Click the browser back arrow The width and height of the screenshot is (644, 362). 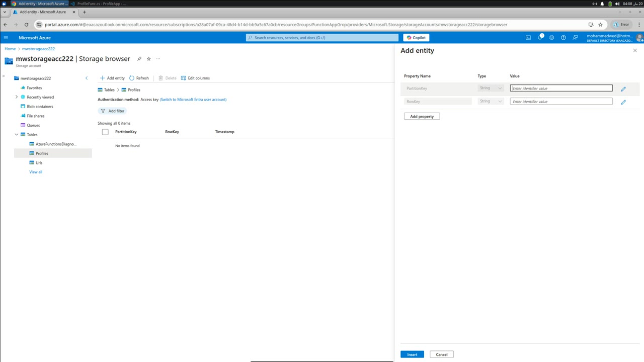[6, 24]
